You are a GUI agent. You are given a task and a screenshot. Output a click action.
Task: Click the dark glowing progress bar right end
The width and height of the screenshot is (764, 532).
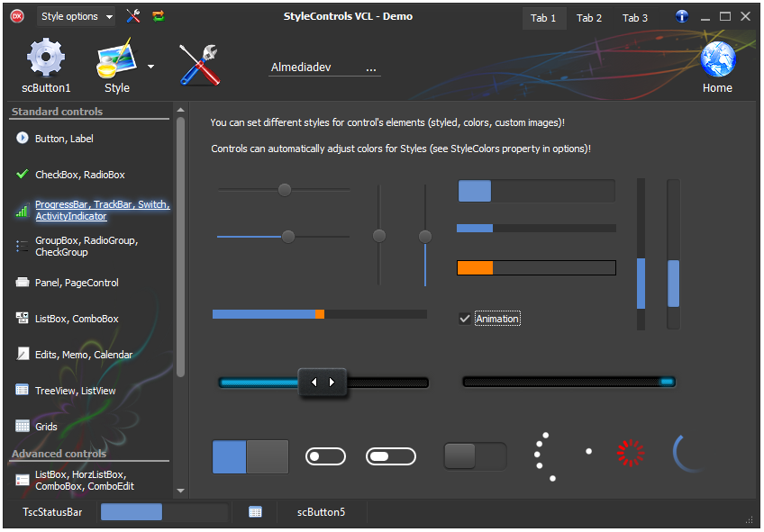point(668,382)
